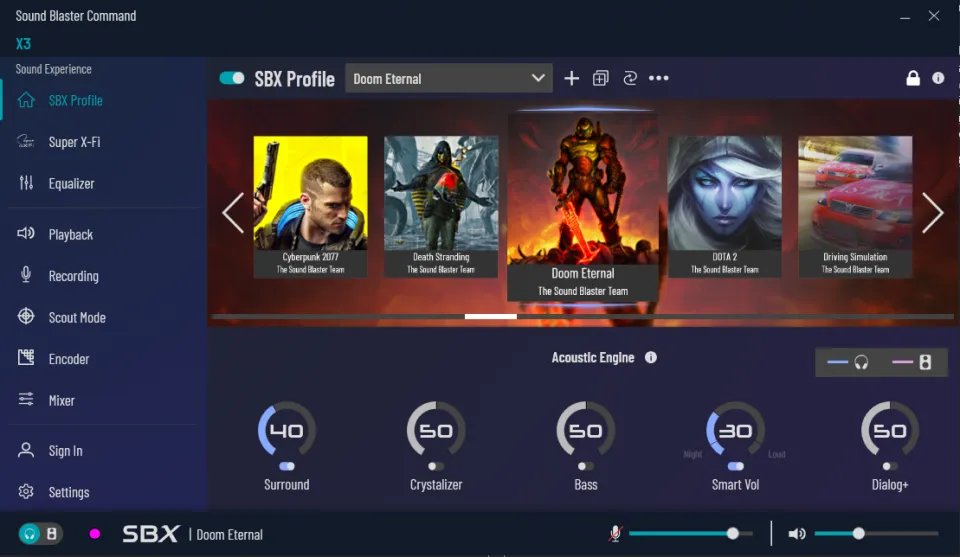
Task: Select the DOTA 2 profile thumbnail
Action: click(x=724, y=206)
